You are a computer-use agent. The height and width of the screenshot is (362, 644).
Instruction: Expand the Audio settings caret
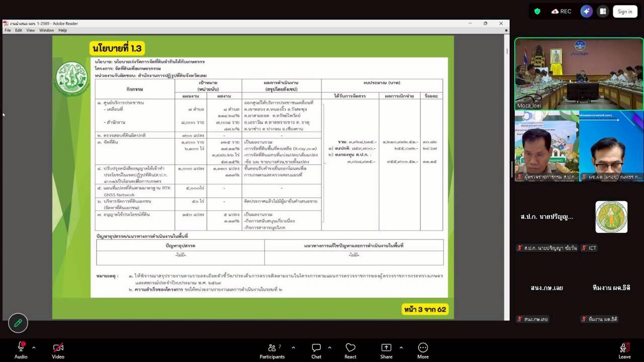(34, 347)
